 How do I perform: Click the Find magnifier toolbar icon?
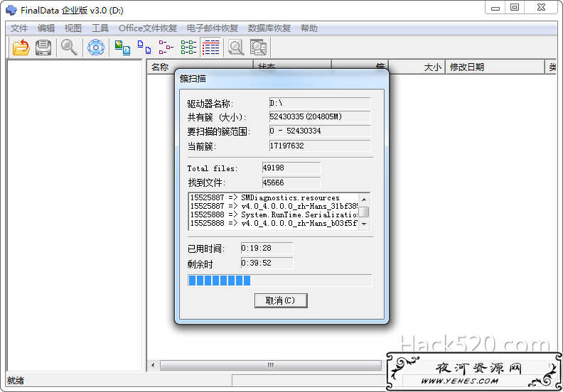pos(69,48)
